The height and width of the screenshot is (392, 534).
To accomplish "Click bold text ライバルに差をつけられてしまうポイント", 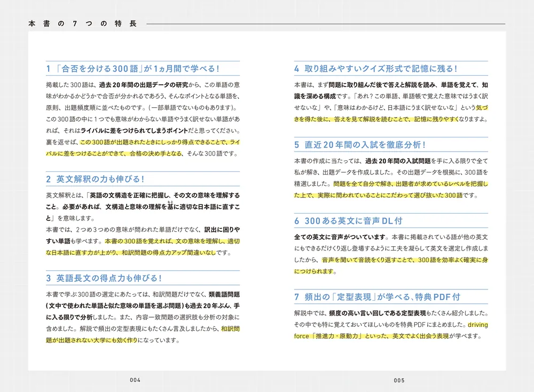I will click(x=135, y=130).
